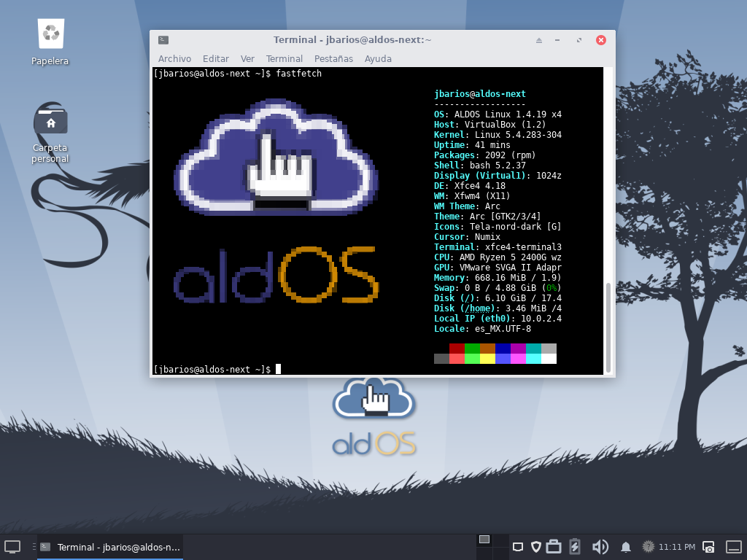Launch the screenshot tool from the tray

coord(708,547)
